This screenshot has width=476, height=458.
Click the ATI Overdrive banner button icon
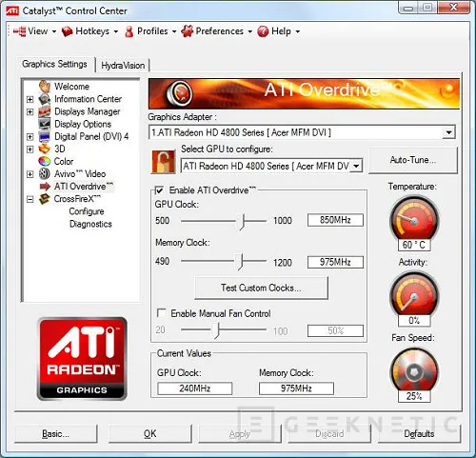point(179,93)
